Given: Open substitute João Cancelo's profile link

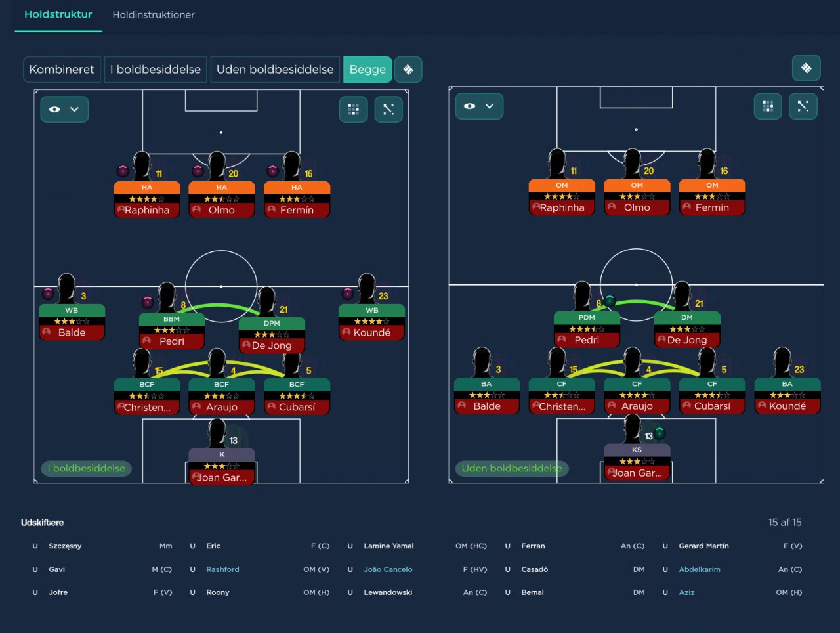Looking at the screenshot, I should tap(388, 569).
